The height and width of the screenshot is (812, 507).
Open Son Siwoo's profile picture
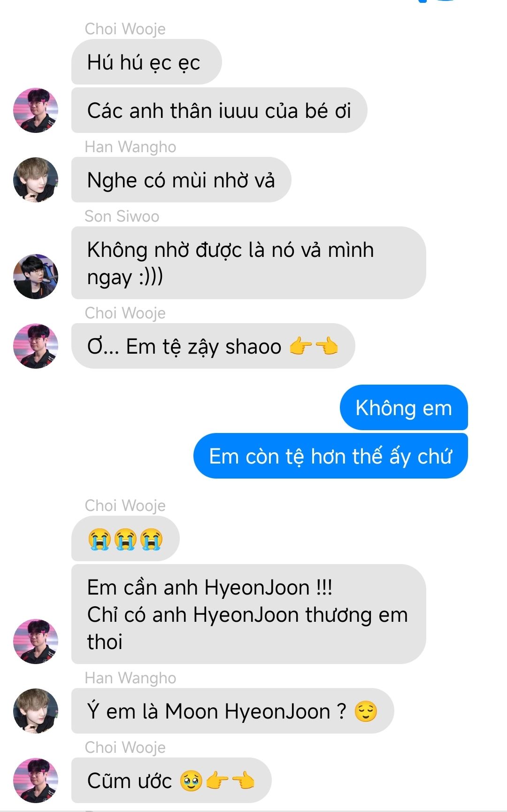point(36,277)
